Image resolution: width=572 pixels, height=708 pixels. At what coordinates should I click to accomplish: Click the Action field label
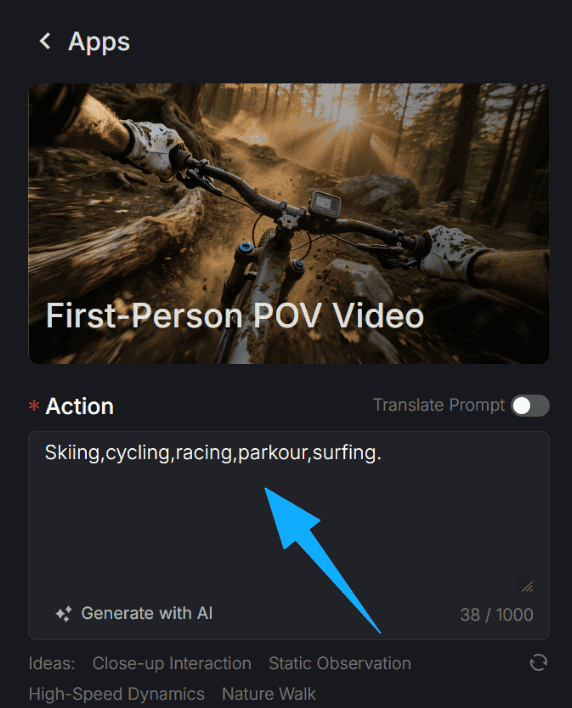pos(79,406)
